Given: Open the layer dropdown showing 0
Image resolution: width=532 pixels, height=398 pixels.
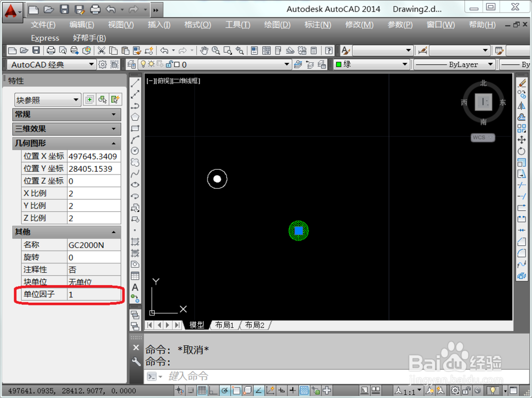Looking at the screenshot, I should pyautogui.click(x=214, y=64).
